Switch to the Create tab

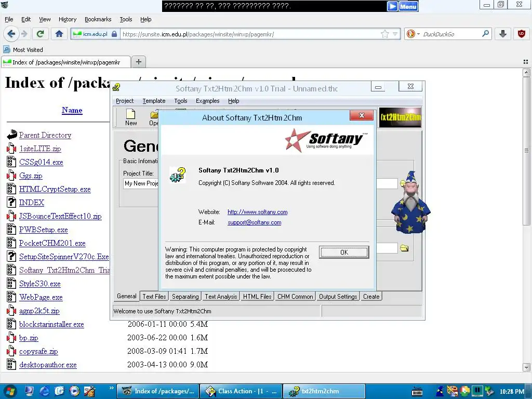tap(371, 297)
